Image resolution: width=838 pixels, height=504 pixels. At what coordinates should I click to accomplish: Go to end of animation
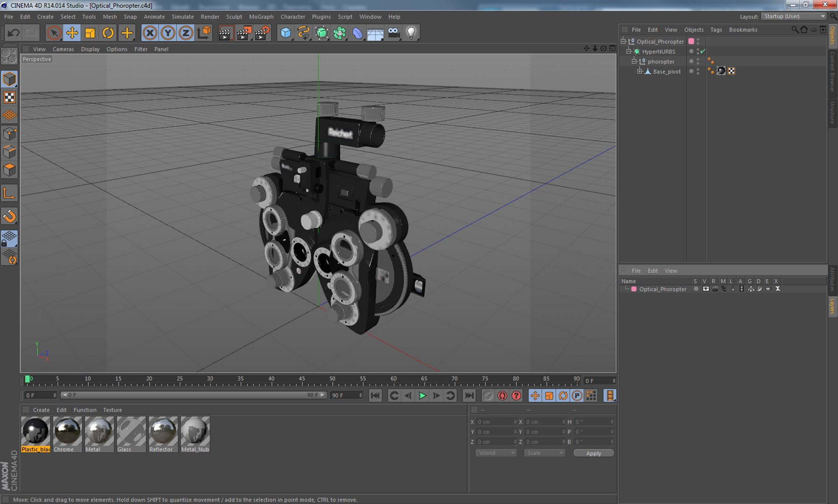coord(469,396)
